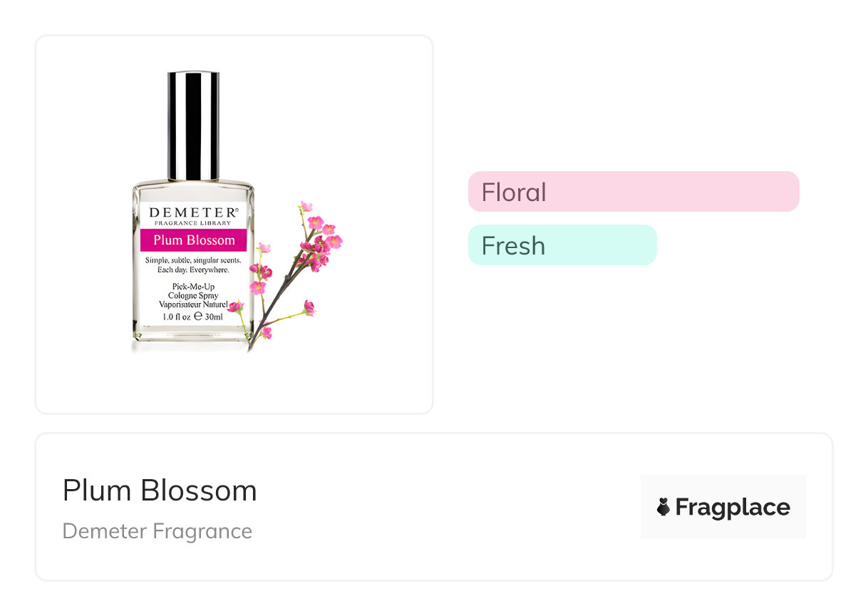Click the DEMETER logo on the bottle

point(191,212)
